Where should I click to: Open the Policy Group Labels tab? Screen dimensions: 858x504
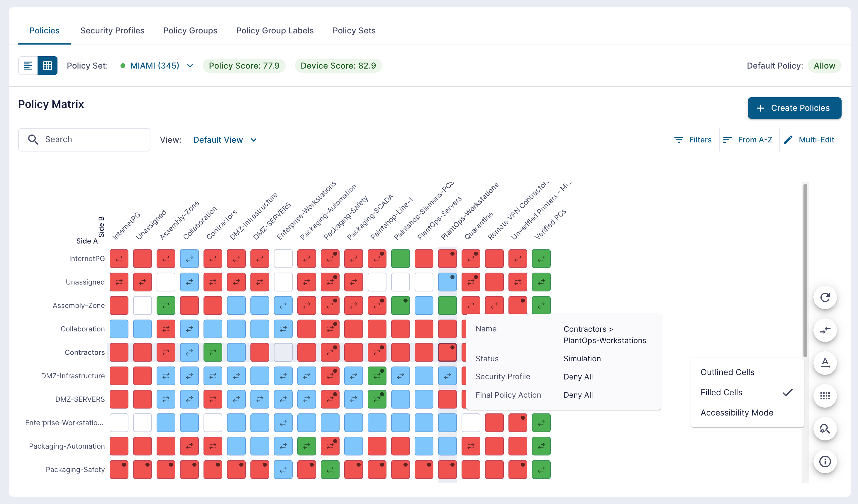(x=275, y=31)
